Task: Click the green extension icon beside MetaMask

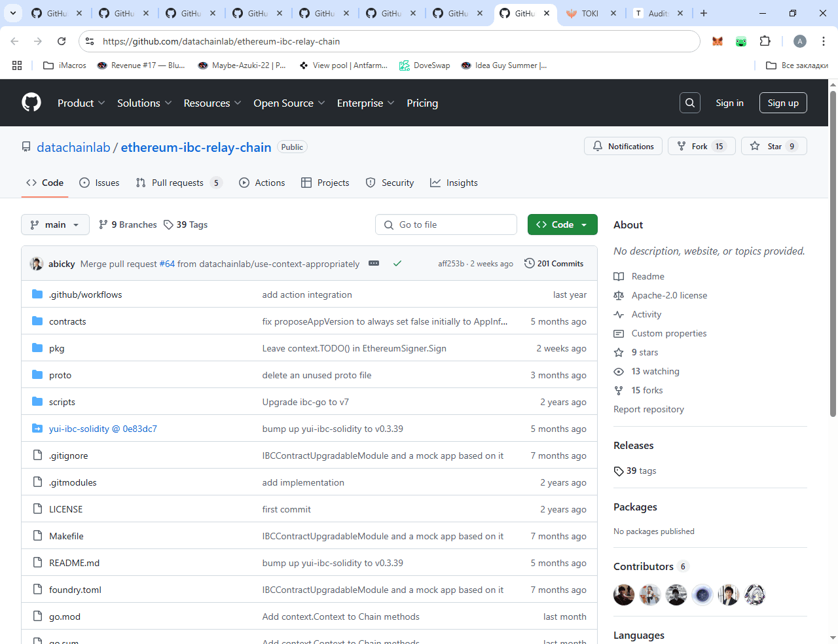Action: [741, 41]
